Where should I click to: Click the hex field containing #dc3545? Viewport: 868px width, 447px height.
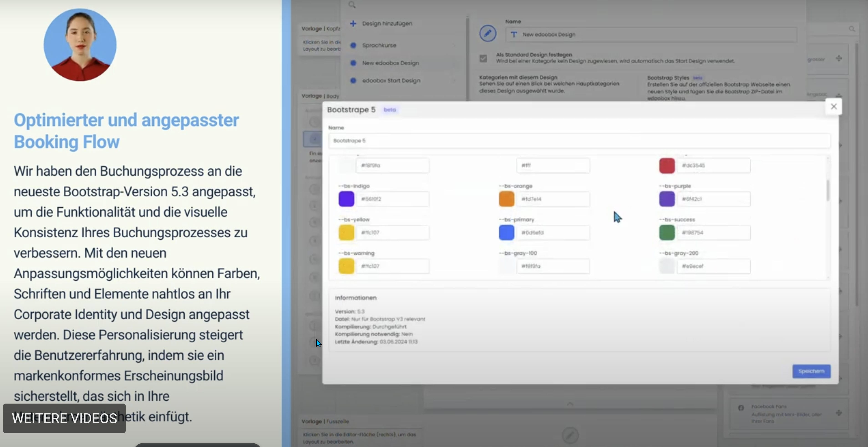point(714,166)
